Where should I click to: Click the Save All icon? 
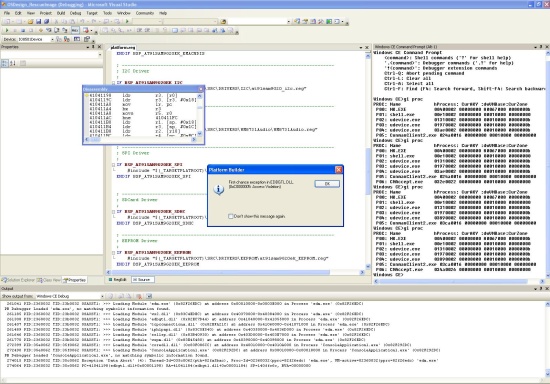(46, 21)
